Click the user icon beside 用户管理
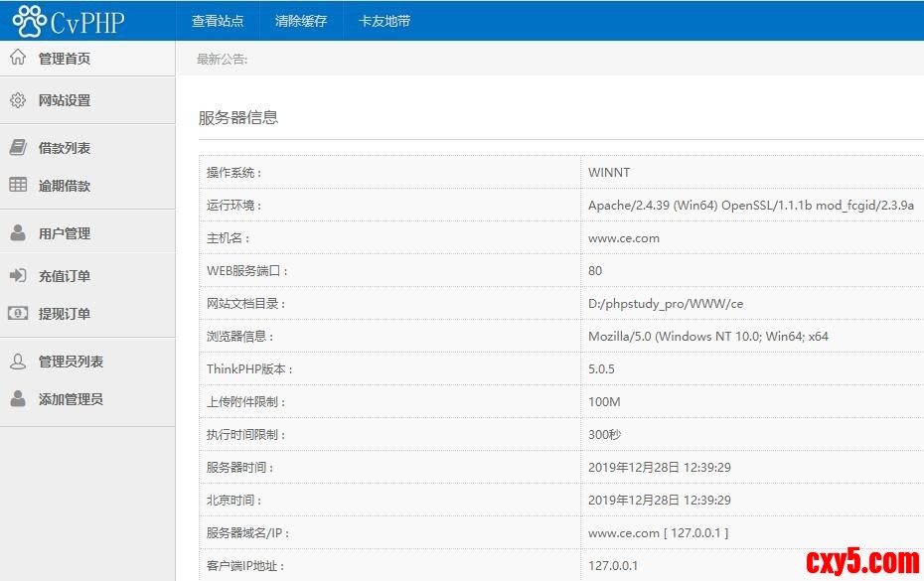 tap(18, 233)
